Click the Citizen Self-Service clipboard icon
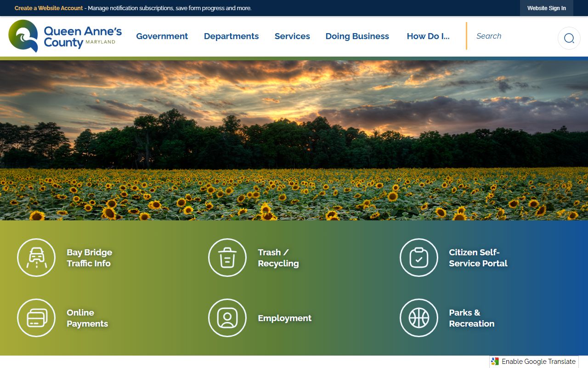 [x=419, y=258]
